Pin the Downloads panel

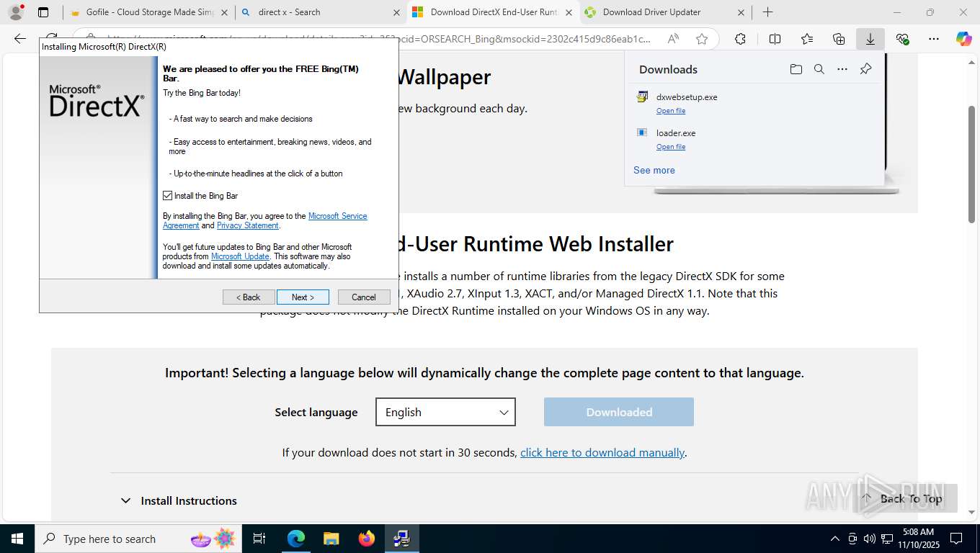(x=865, y=69)
